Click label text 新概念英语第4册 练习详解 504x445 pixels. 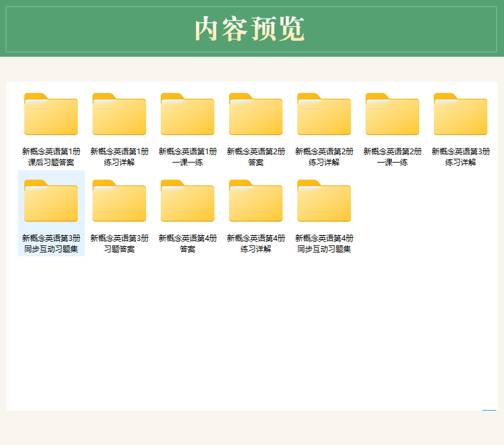pos(256,244)
